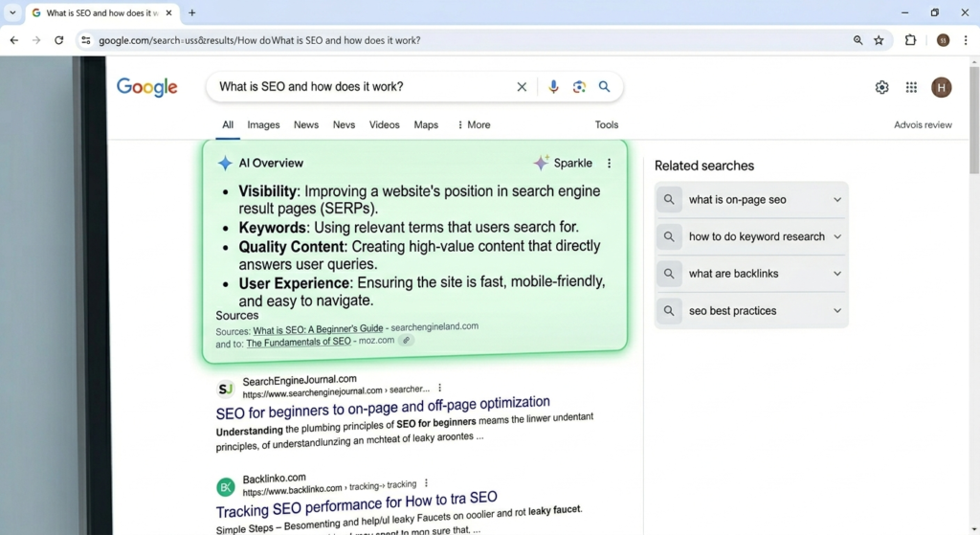Image resolution: width=980 pixels, height=535 pixels.
Task: Open tab search dropdown arrow
Action: (x=12, y=12)
